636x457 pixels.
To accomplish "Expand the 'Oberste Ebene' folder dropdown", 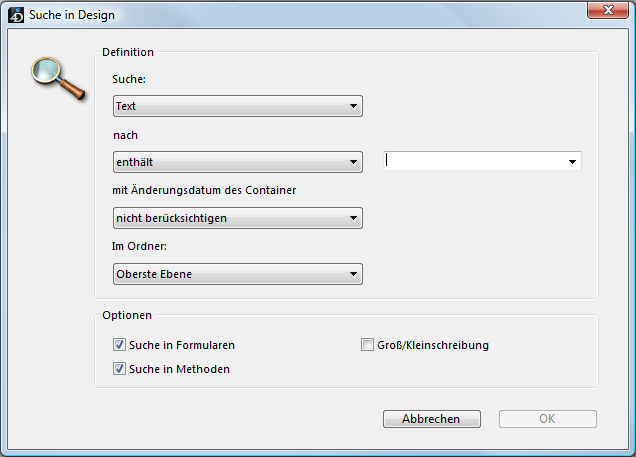I will click(x=237, y=274).
